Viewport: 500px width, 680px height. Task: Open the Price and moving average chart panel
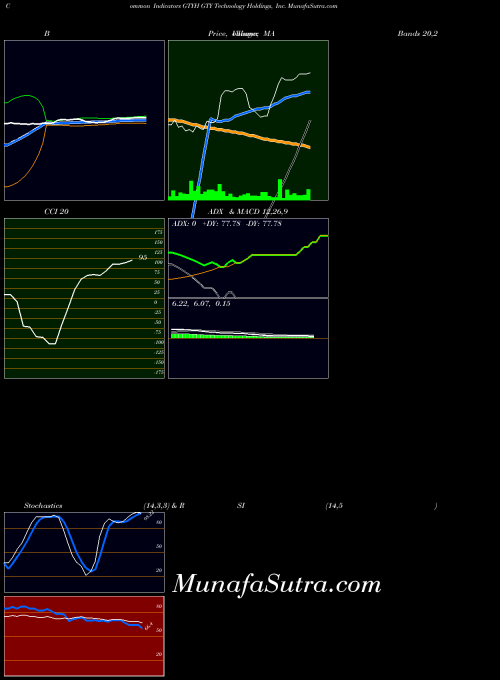(x=248, y=121)
